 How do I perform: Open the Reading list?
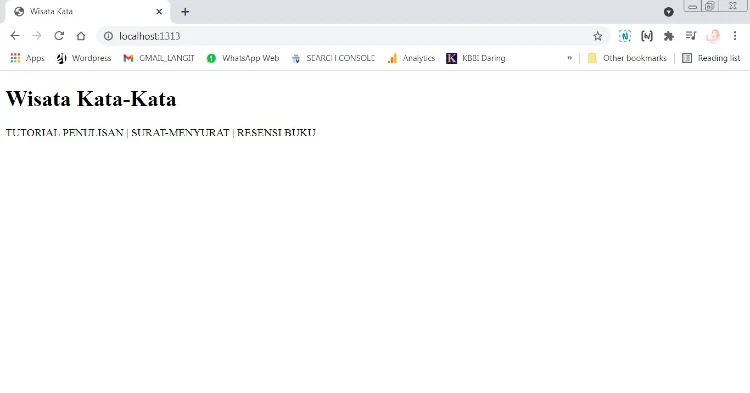coord(711,58)
